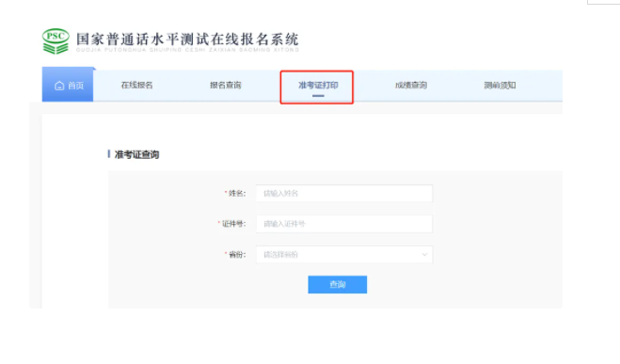
Task: Click the 查询 button
Action: (x=337, y=285)
